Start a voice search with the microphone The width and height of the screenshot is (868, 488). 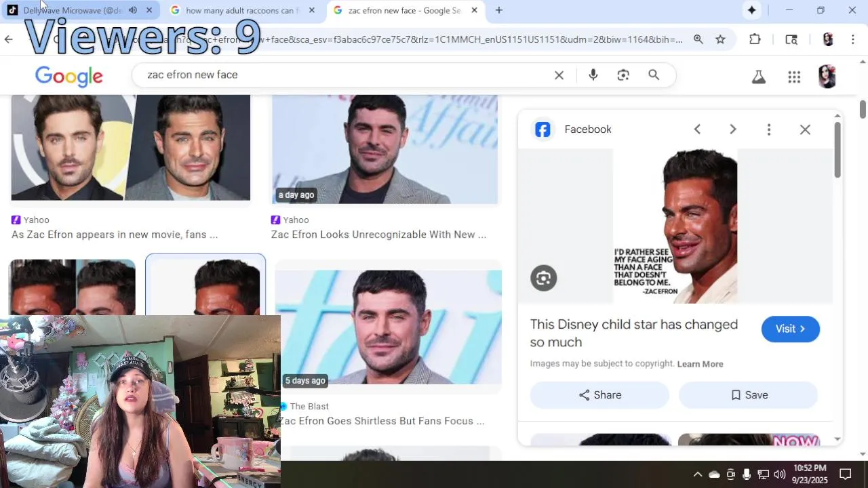593,75
